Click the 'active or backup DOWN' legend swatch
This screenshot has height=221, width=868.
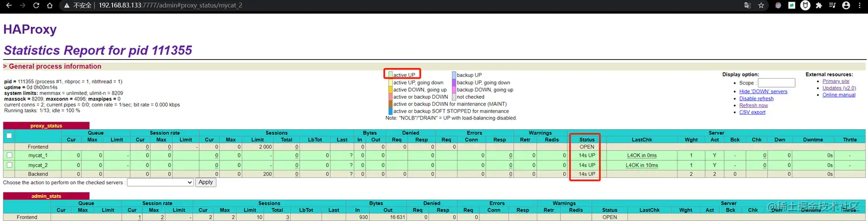pyautogui.click(x=390, y=96)
